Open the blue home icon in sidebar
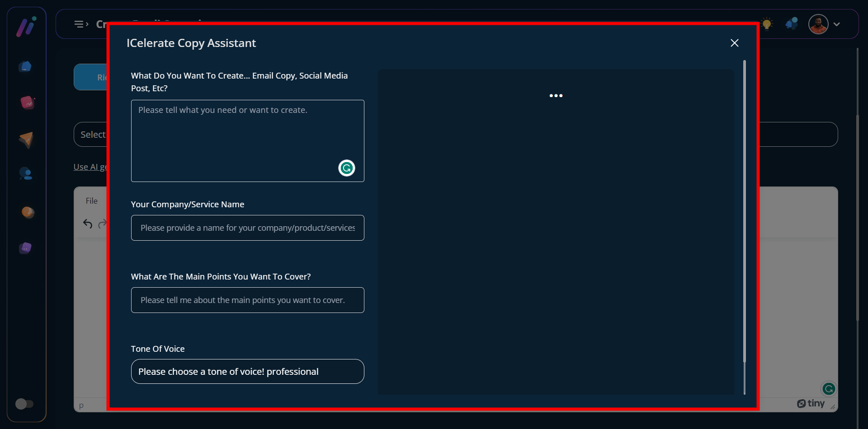 [26, 67]
